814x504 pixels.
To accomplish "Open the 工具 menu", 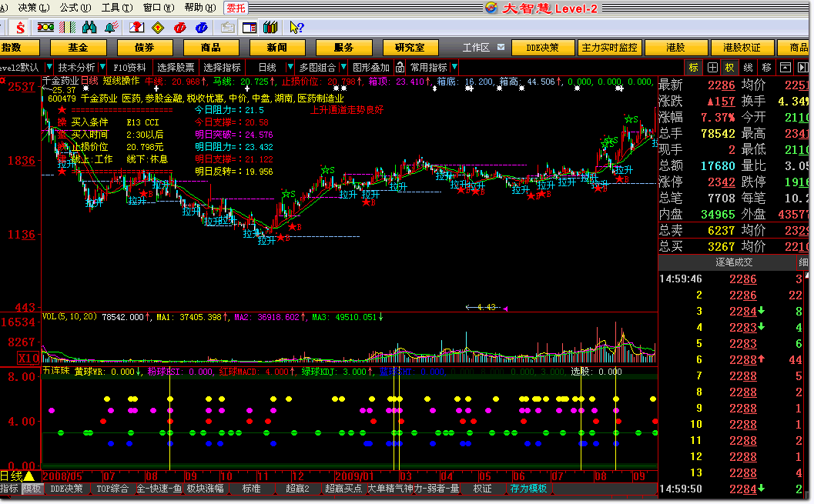I will point(117,8).
